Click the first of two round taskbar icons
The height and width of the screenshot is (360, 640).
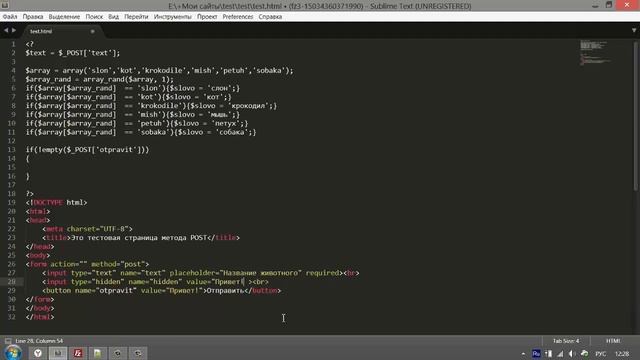pyautogui.click(x=118, y=353)
